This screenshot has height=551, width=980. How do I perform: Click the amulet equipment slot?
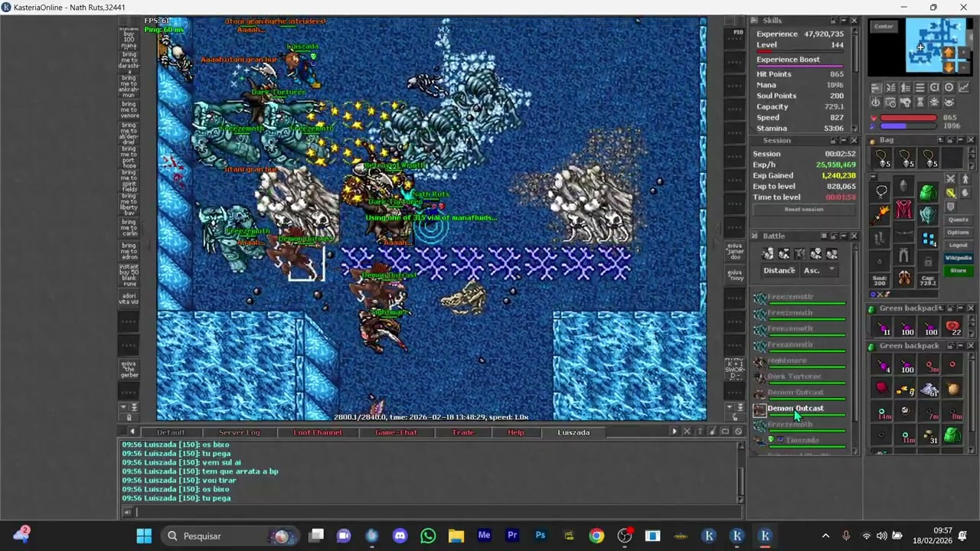click(880, 191)
